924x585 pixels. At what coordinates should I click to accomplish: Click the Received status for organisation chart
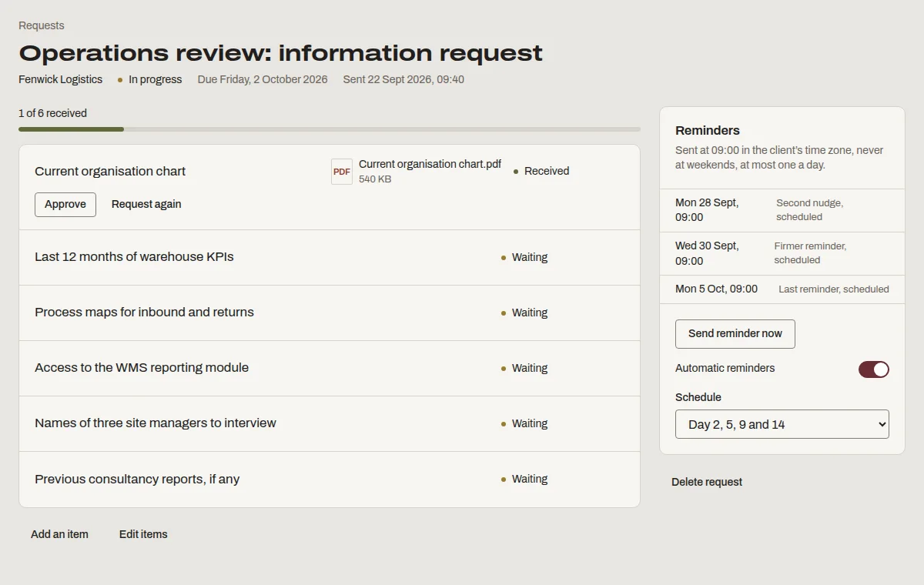click(x=541, y=171)
